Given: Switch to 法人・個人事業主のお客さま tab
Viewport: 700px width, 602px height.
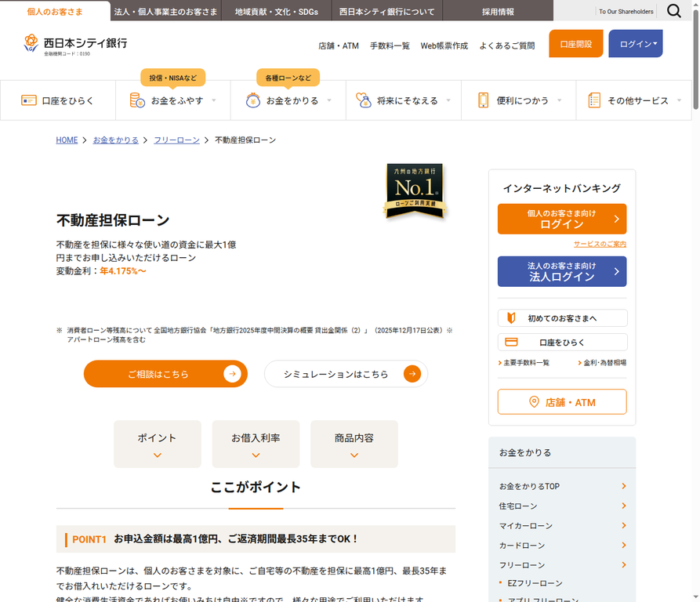Looking at the screenshot, I should 165,11.
